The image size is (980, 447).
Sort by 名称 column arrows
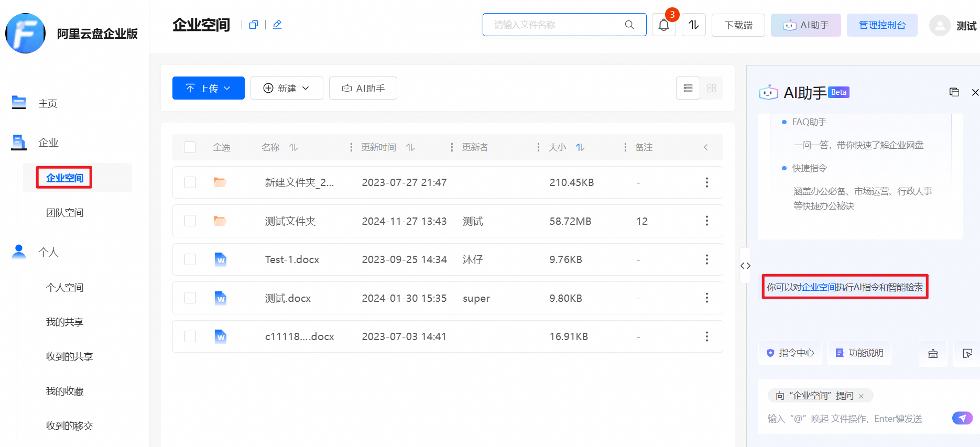pos(293,147)
